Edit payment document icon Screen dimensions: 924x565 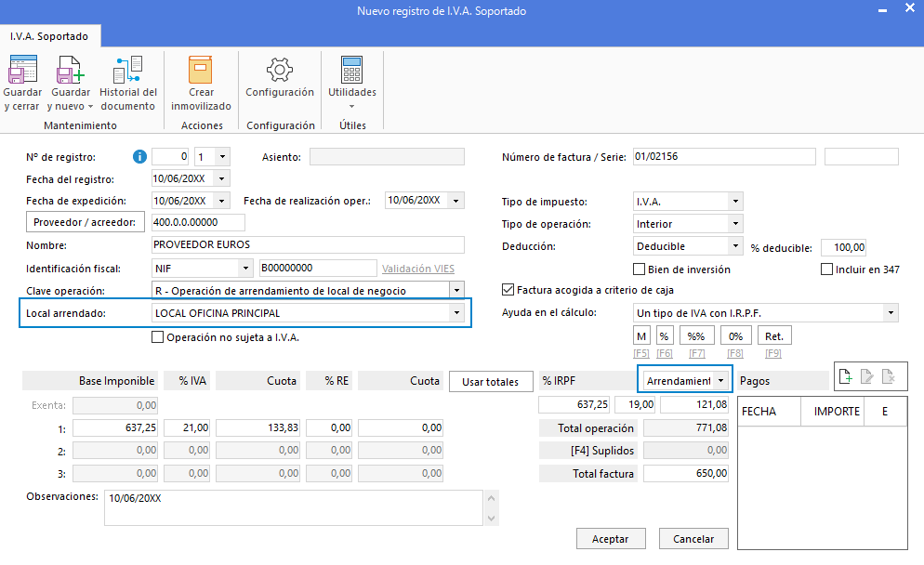(866, 375)
